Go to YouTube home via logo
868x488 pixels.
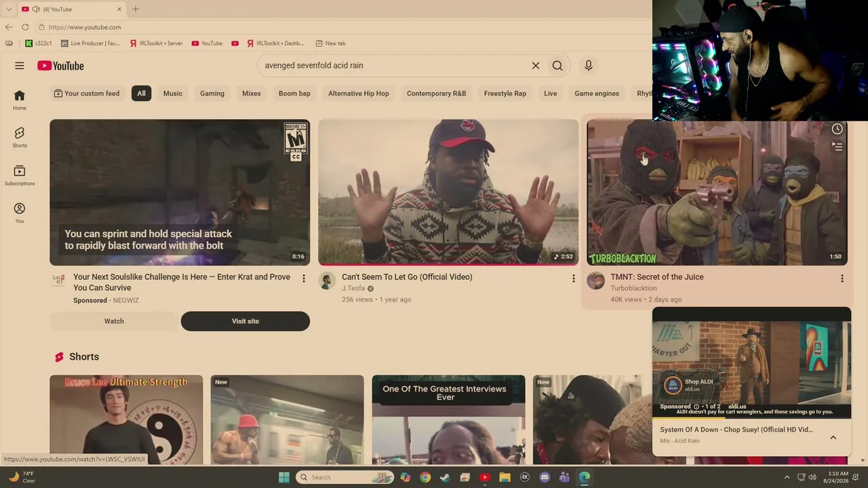pos(60,66)
